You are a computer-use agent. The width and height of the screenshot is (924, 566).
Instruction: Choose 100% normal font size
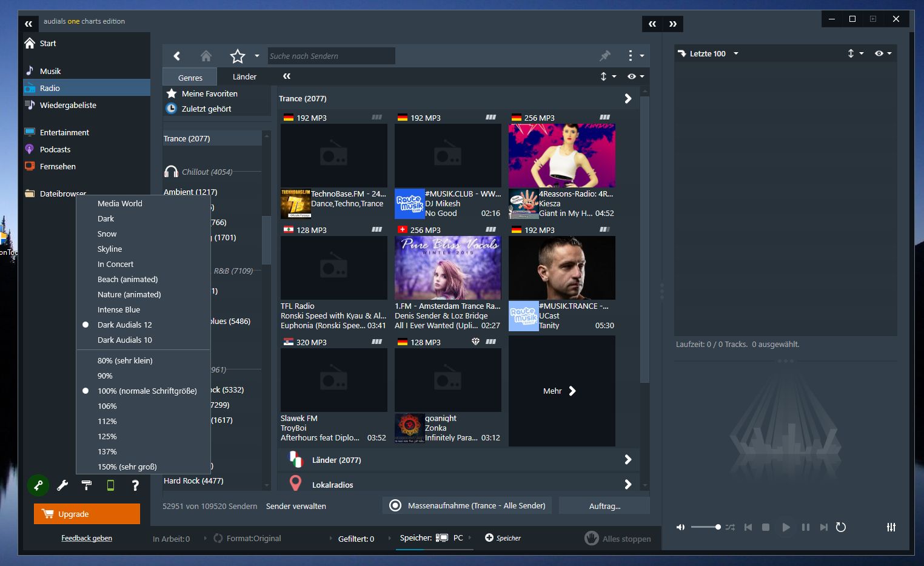(143, 391)
